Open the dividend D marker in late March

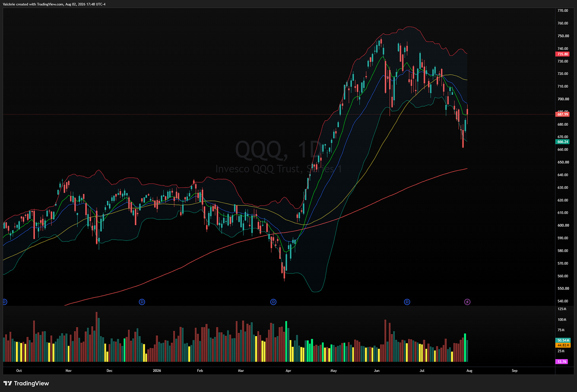273,302
